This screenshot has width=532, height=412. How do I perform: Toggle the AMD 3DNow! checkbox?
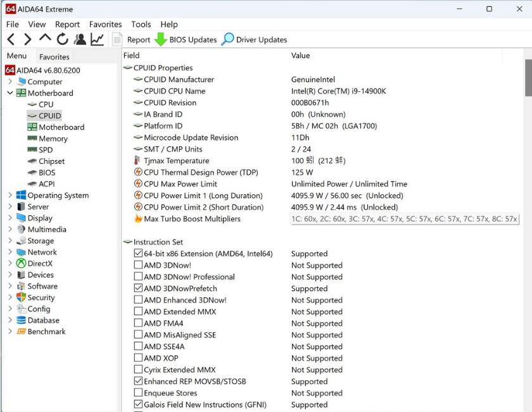[138, 265]
